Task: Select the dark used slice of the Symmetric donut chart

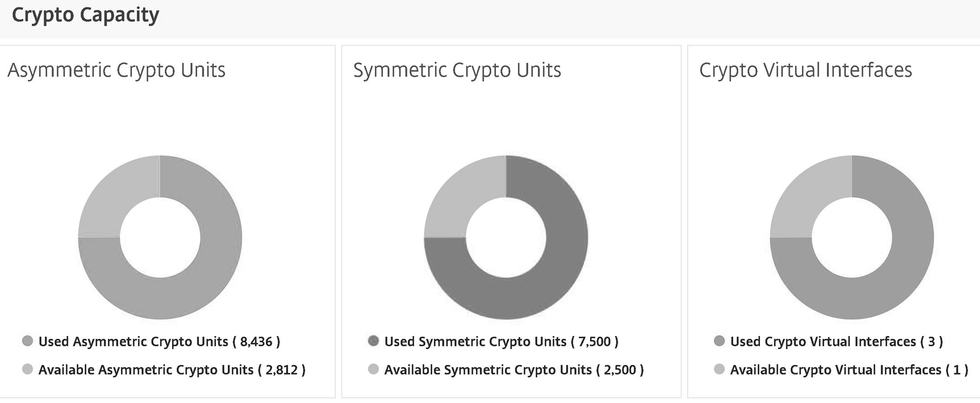Action: pyautogui.click(x=546, y=276)
